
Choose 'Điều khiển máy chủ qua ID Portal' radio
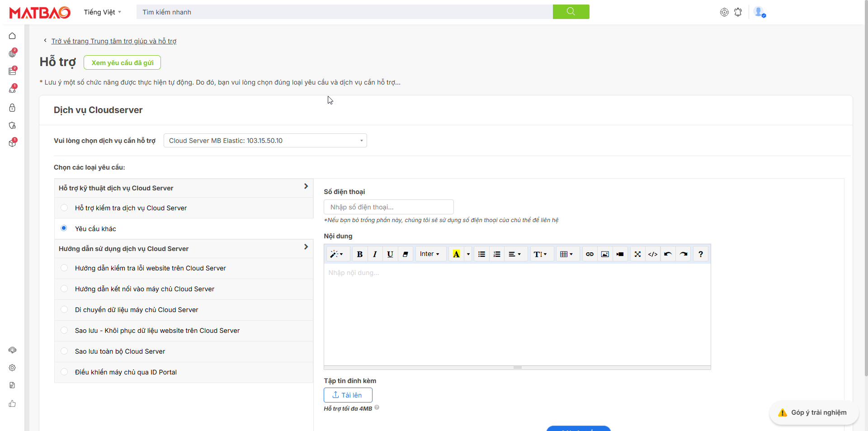click(64, 372)
